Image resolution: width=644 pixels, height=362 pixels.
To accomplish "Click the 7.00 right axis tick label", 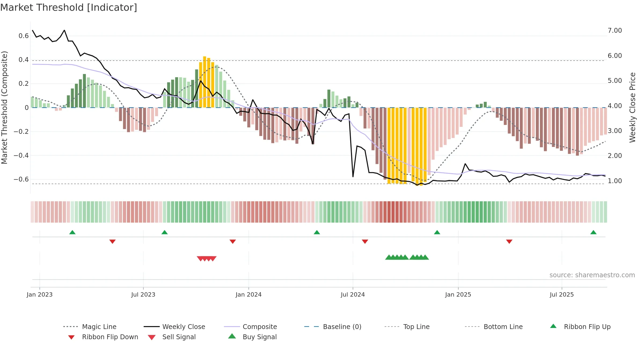I will [x=615, y=31].
